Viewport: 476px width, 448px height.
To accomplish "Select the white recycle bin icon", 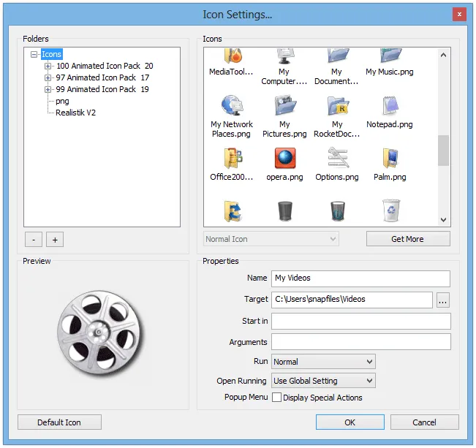I will point(391,210).
